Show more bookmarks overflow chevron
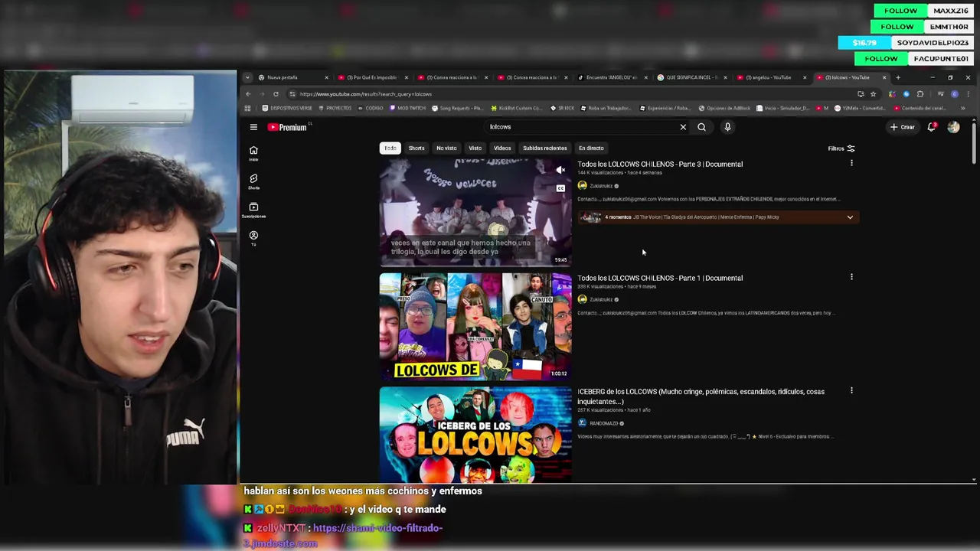The image size is (980, 551). pos(963,108)
